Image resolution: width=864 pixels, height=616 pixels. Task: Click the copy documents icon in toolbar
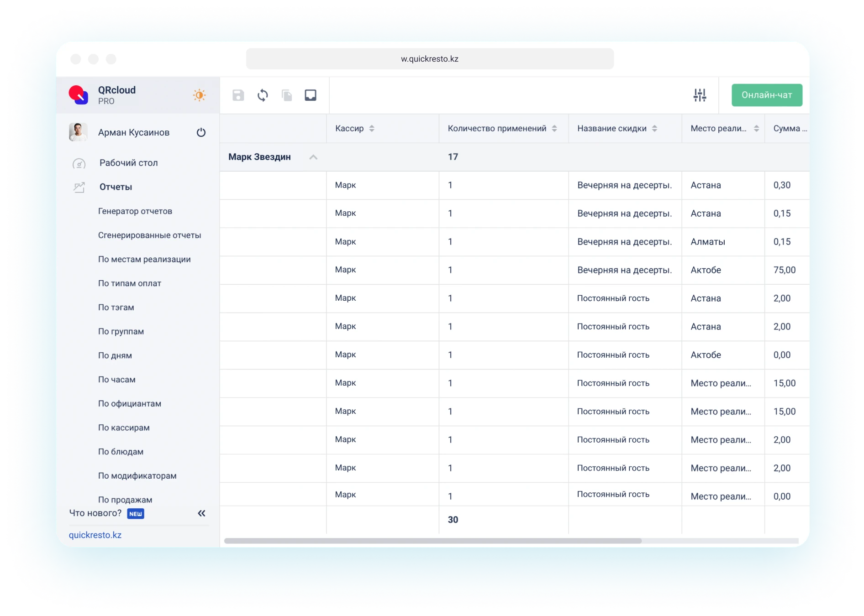(x=287, y=95)
